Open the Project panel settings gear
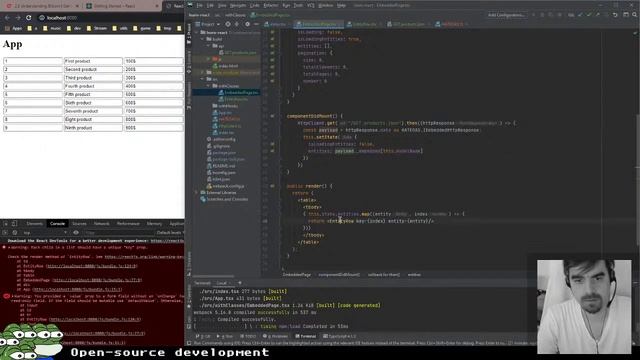Viewport: 640px width, 360px height. (247, 24)
